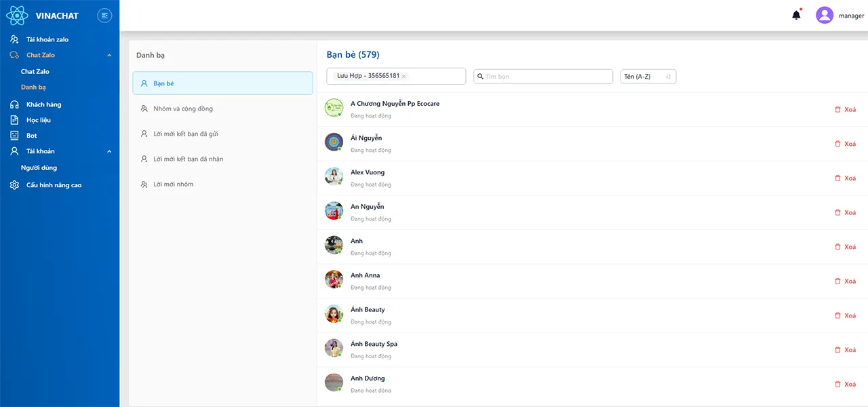Image resolution: width=868 pixels, height=407 pixels.
Task: Click Xoá for Ánh Beauty Spa
Action: click(845, 350)
